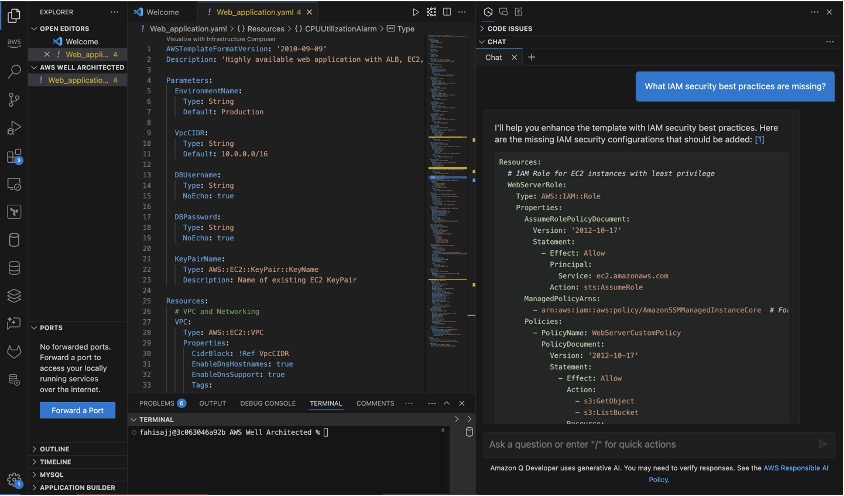The height and width of the screenshot is (496, 844).
Task: Open the Search view icon
Action: tap(14, 71)
